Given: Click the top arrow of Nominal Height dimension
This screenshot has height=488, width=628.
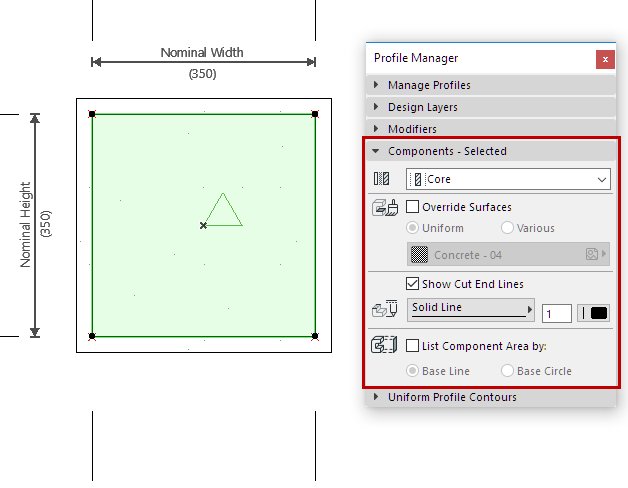Looking at the screenshot, I should pyautogui.click(x=35, y=118).
